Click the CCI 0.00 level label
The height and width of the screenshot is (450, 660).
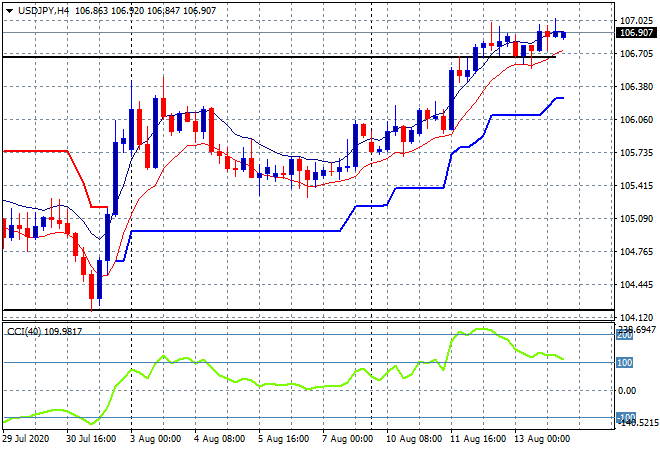point(627,391)
